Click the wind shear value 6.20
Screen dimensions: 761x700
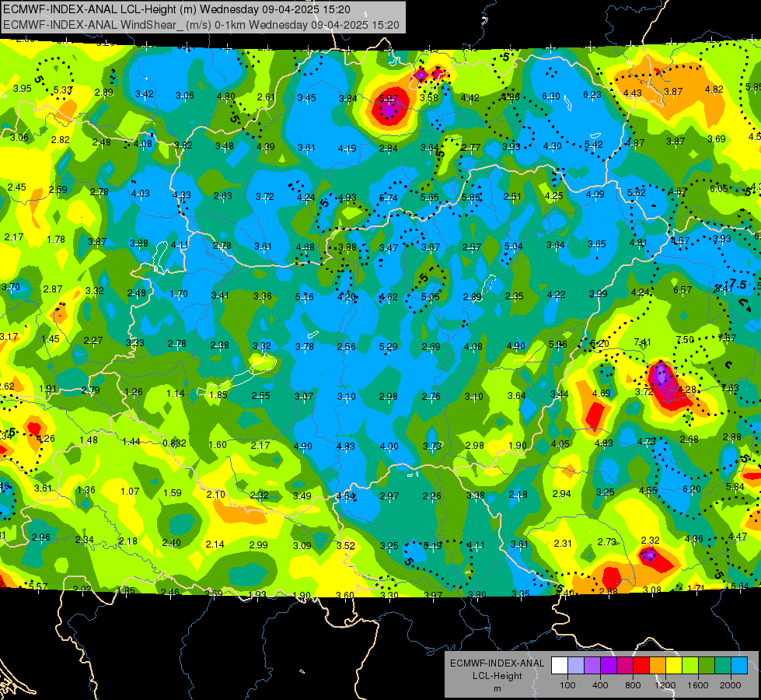pos(692,488)
